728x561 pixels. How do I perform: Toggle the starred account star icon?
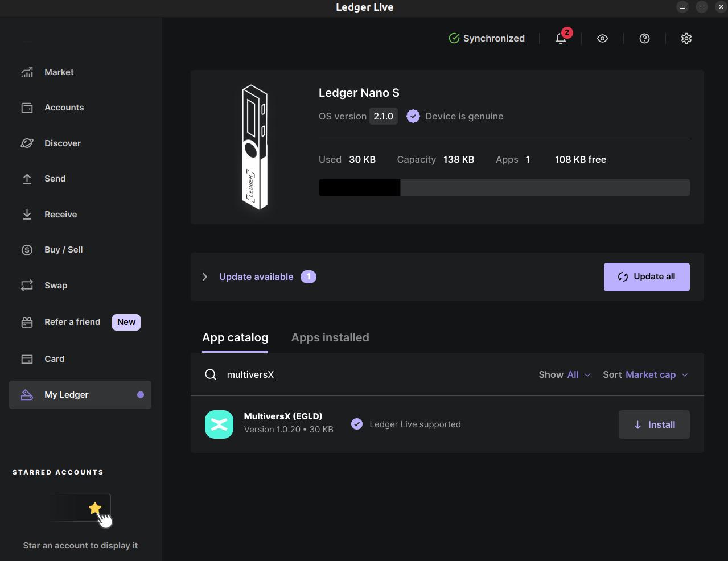point(94,508)
